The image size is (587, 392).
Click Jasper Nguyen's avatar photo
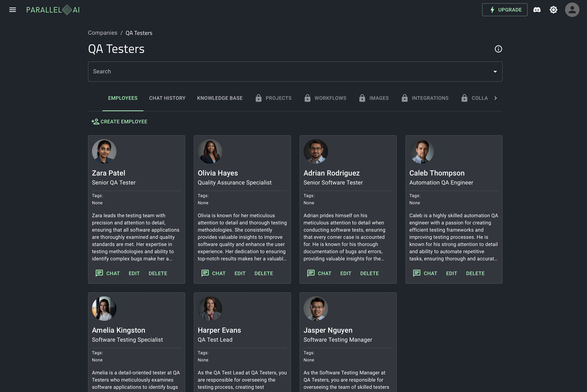click(x=316, y=309)
